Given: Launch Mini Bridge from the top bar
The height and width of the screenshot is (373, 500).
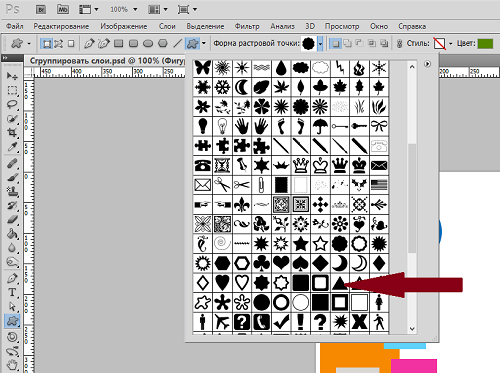Looking at the screenshot, I should click(x=63, y=9).
